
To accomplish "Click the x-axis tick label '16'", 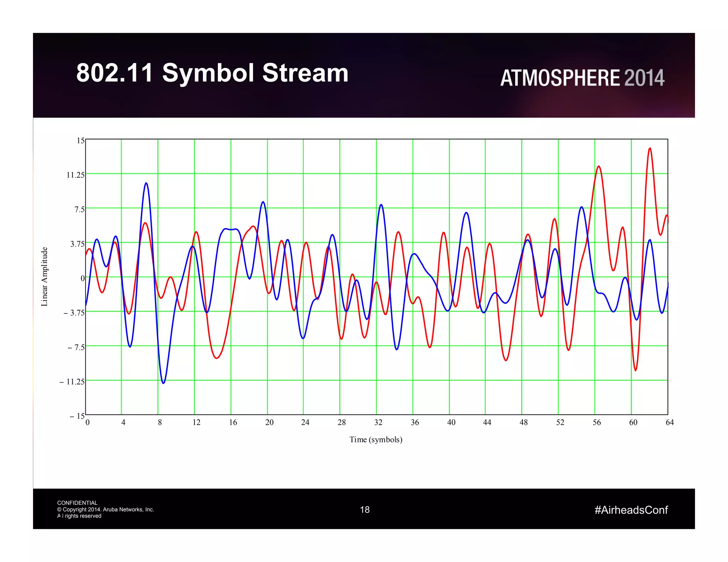I will click(233, 422).
